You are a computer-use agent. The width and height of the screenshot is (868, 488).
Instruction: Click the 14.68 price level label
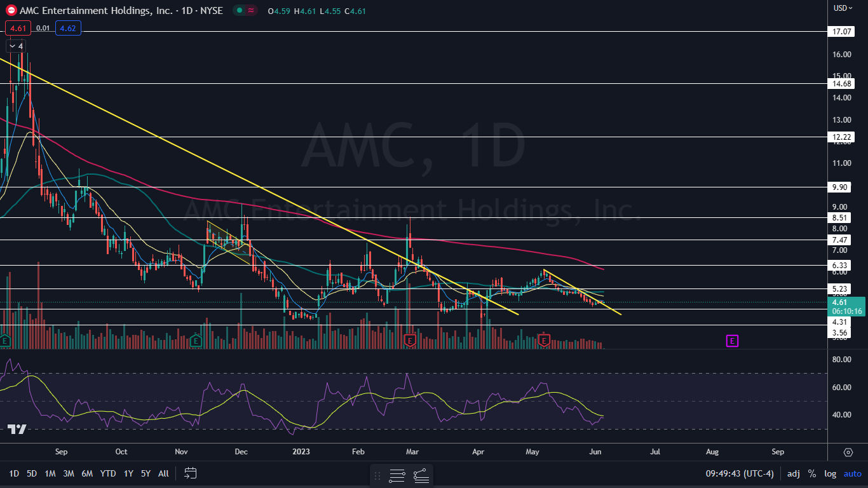point(843,83)
